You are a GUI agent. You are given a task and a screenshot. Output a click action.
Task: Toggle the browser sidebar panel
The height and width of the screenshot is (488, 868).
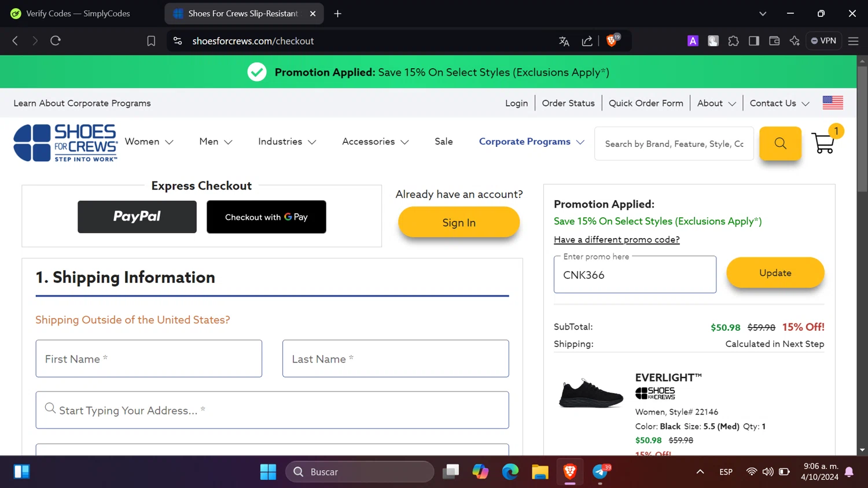pyautogui.click(x=753, y=41)
